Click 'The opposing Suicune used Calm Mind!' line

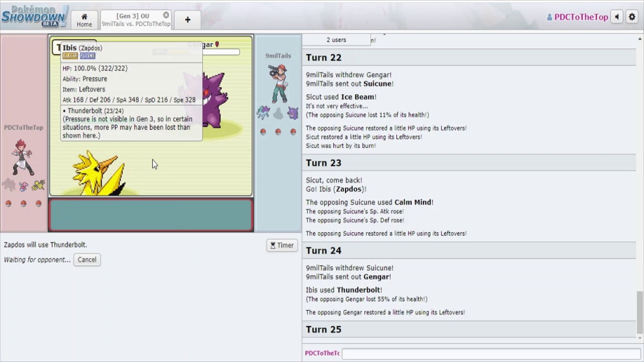click(x=370, y=203)
